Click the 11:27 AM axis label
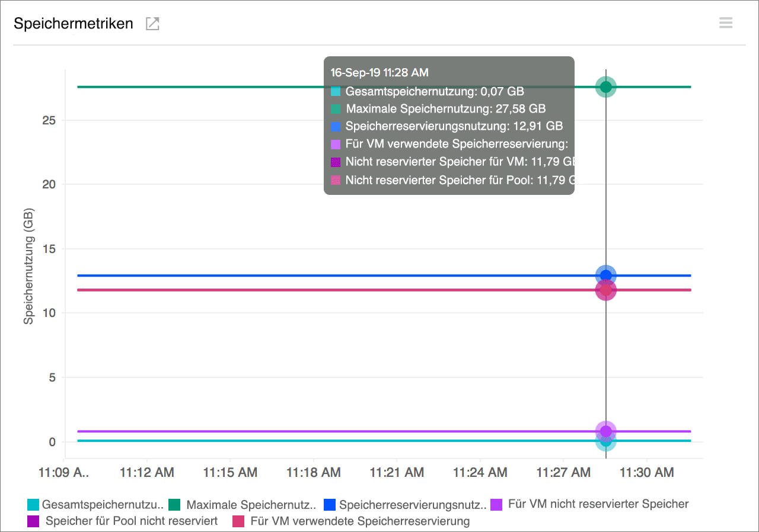The image size is (759, 532). point(563,472)
